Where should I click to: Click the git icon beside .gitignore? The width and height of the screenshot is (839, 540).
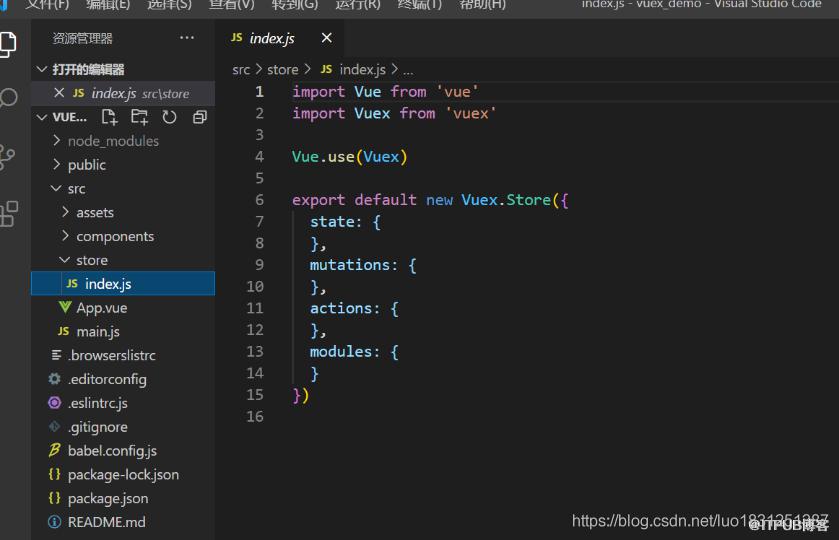(55, 427)
